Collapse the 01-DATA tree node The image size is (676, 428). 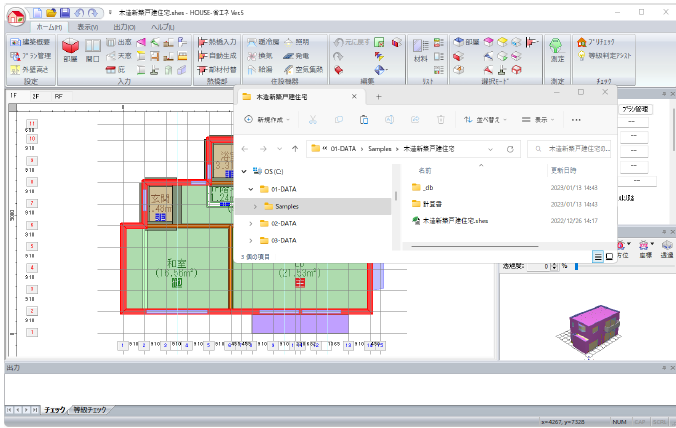point(251,189)
